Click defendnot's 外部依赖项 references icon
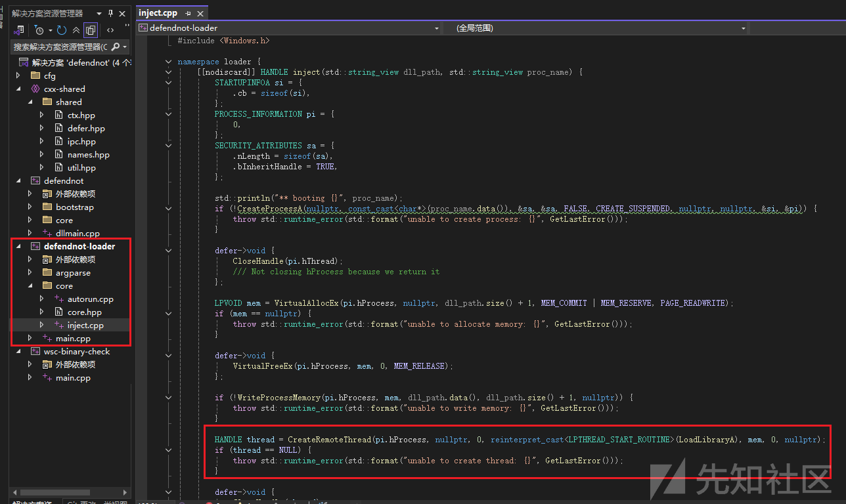846x504 pixels. (47, 194)
